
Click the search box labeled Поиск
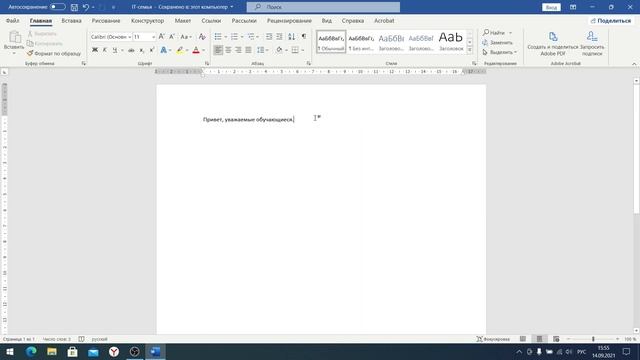point(323,7)
